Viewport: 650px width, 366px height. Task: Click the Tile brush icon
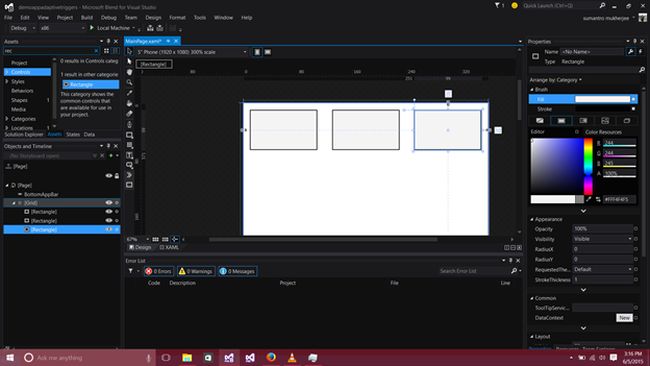(x=605, y=121)
